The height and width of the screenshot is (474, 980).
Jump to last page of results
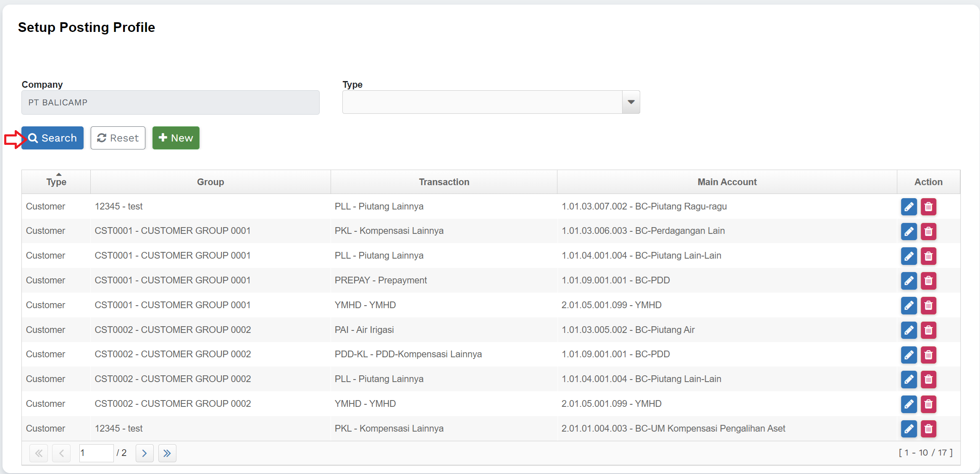coord(167,453)
